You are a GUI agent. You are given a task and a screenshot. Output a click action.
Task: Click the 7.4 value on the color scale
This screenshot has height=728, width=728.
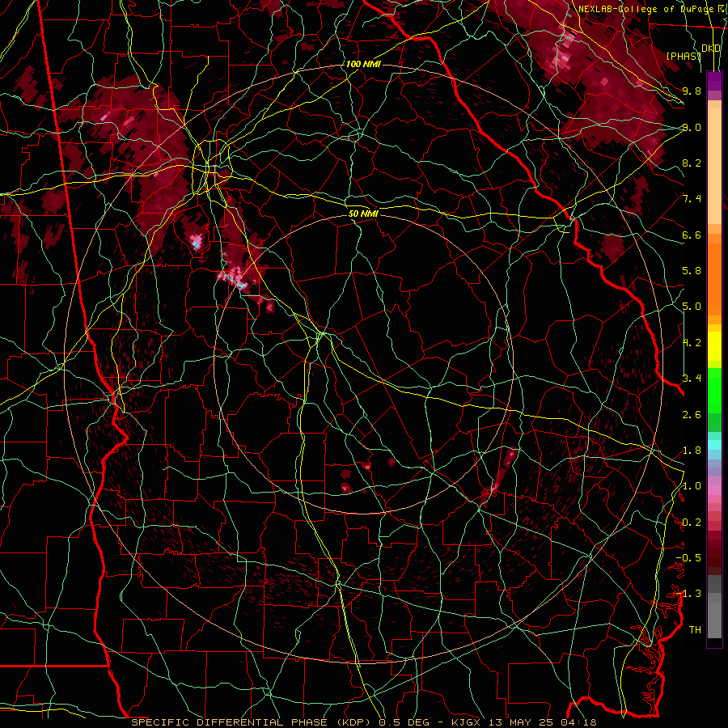click(x=692, y=199)
